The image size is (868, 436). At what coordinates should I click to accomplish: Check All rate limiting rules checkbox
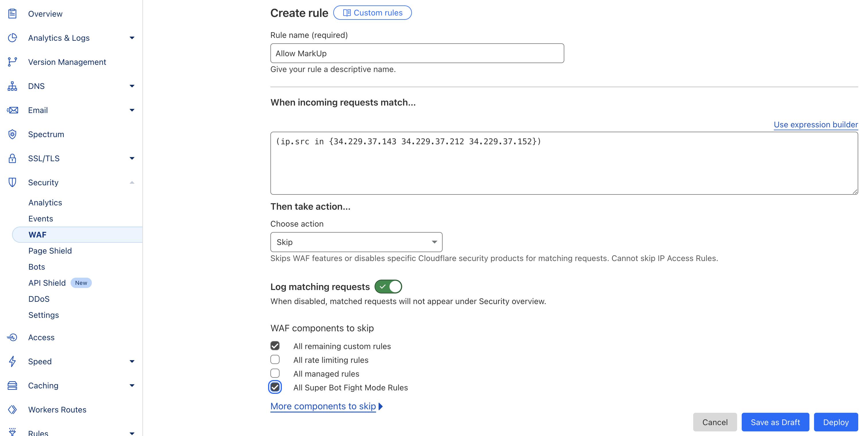coord(275,360)
